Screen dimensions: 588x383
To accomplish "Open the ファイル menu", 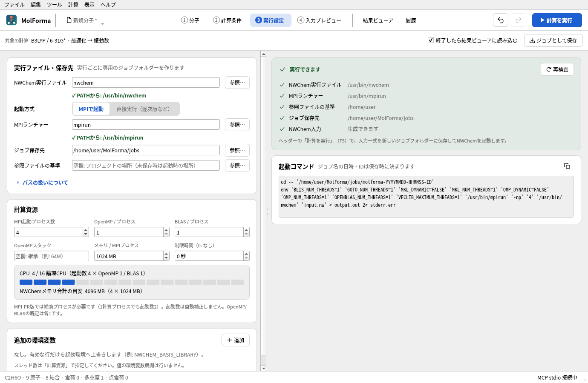I will pyautogui.click(x=14, y=5).
